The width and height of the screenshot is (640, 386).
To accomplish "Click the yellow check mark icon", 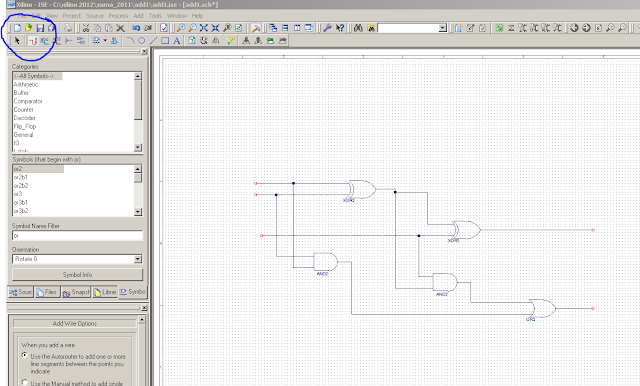I will (230, 40).
